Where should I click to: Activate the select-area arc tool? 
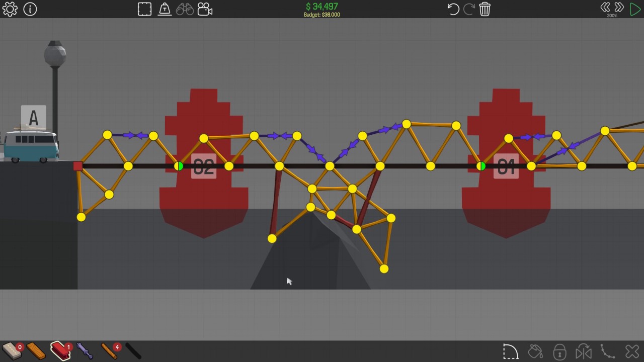(x=511, y=351)
